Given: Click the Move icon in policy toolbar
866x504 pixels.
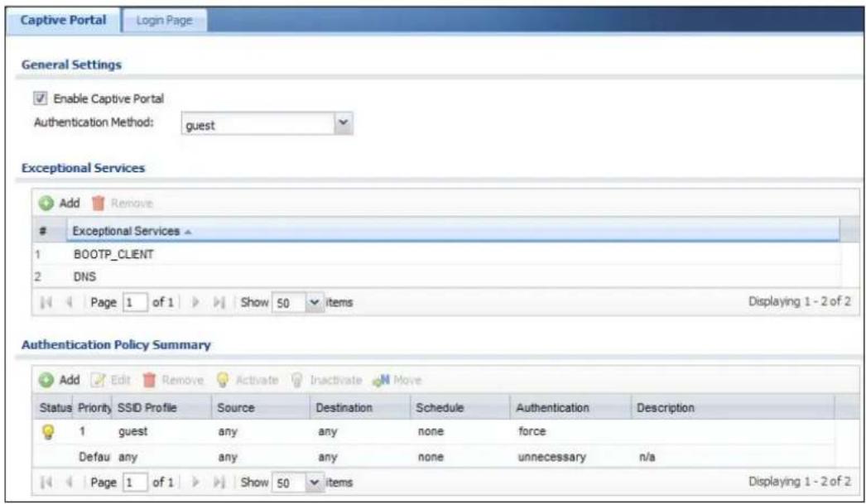Looking at the screenshot, I should 381,380.
